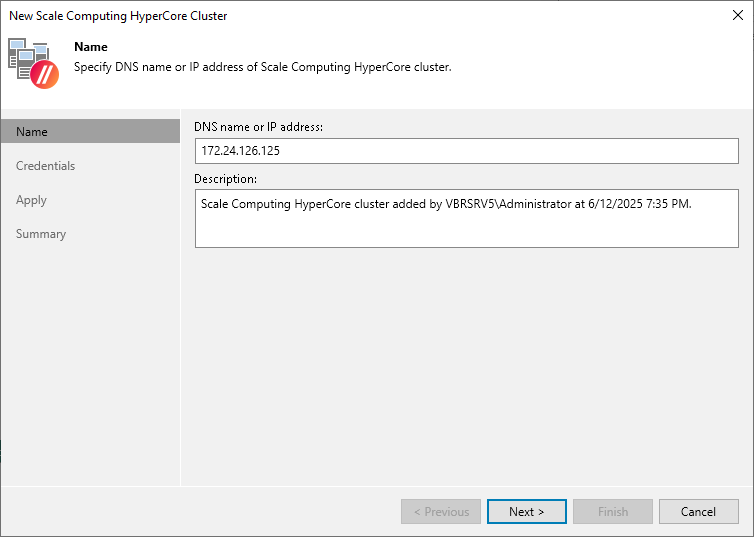The height and width of the screenshot is (537, 754).
Task: Go to the Credentials wizard step
Action: pos(46,166)
